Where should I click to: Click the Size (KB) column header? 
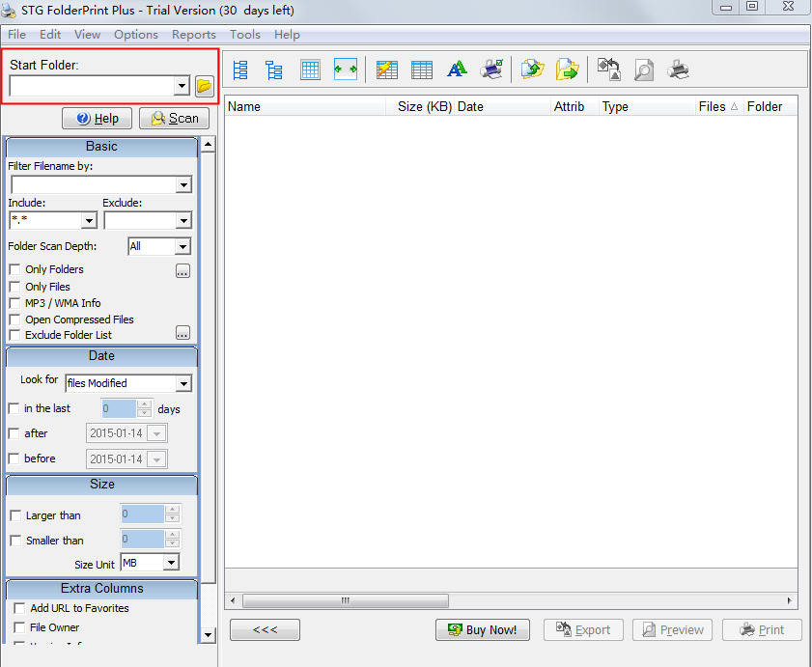[x=420, y=107]
